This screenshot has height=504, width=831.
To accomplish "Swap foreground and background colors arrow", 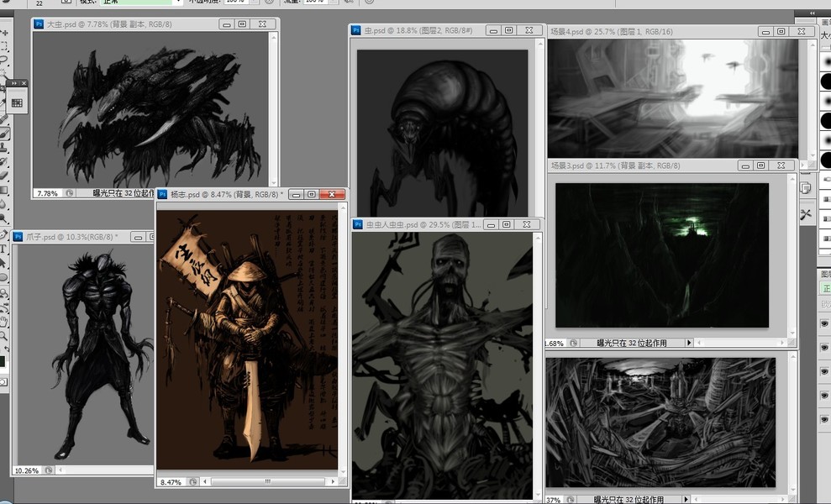I will tap(7, 349).
